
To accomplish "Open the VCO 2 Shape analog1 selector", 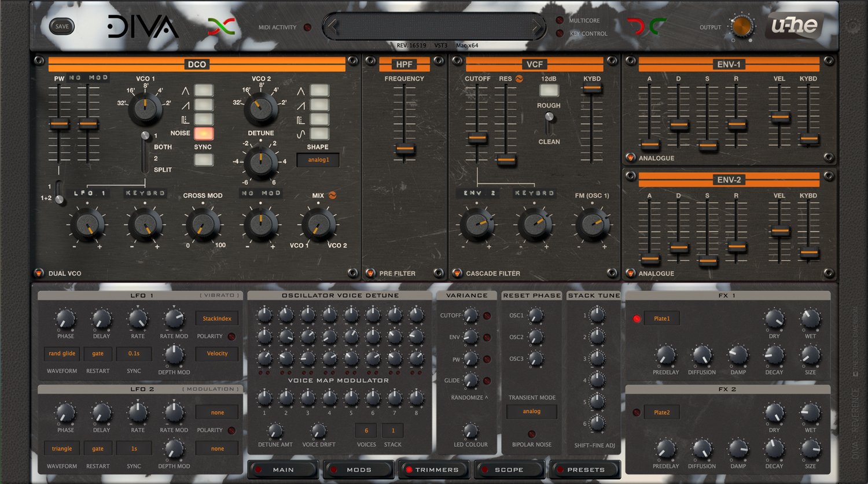I will 318,160.
